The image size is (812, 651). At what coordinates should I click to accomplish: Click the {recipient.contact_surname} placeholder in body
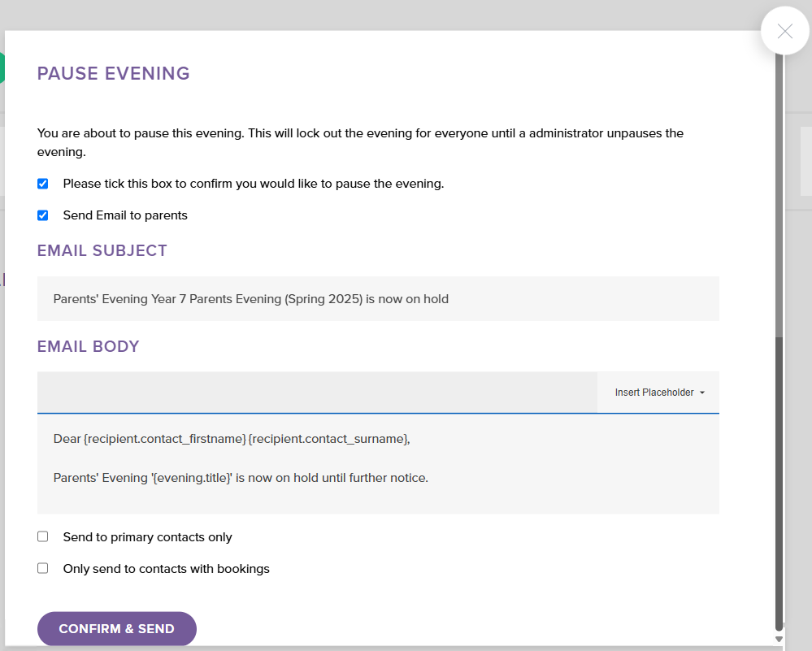click(328, 439)
